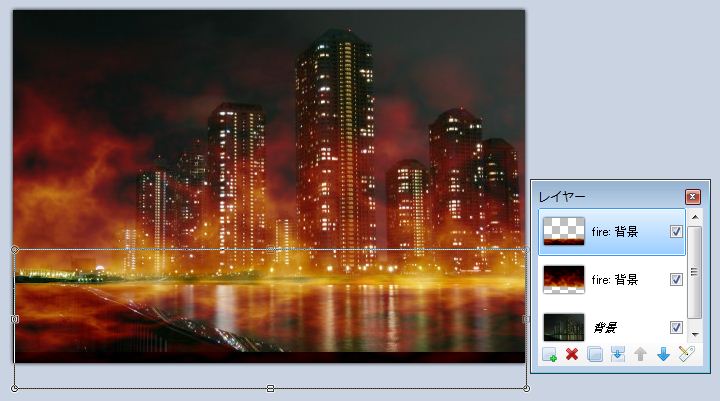The width and height of the screenshot is (720, 401).
Task: Click the selection's bottom-center handle
Action: point(270,389)
